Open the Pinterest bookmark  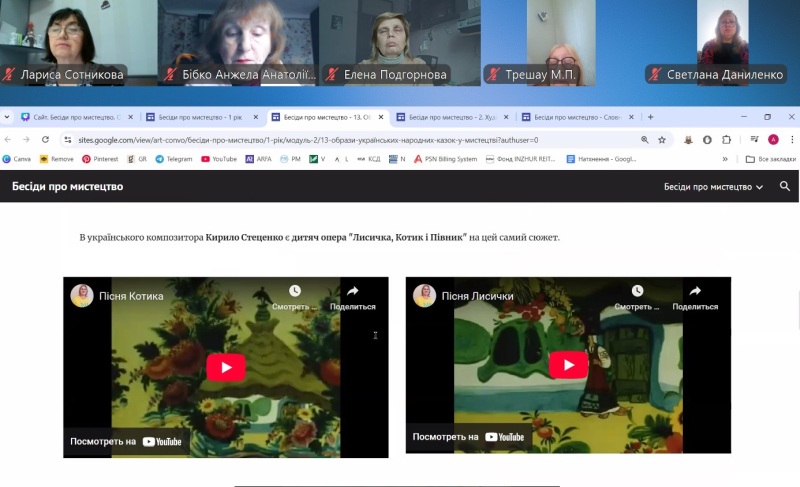(x=100, y=159)
